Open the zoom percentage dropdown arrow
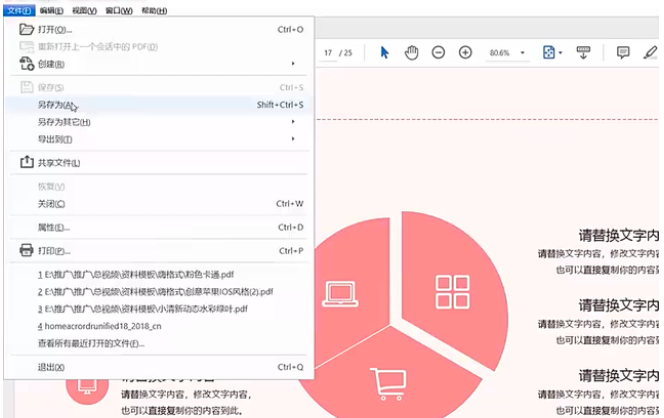Image resolution: width=664 pixels, height=418 pixels. click(523, 53)
